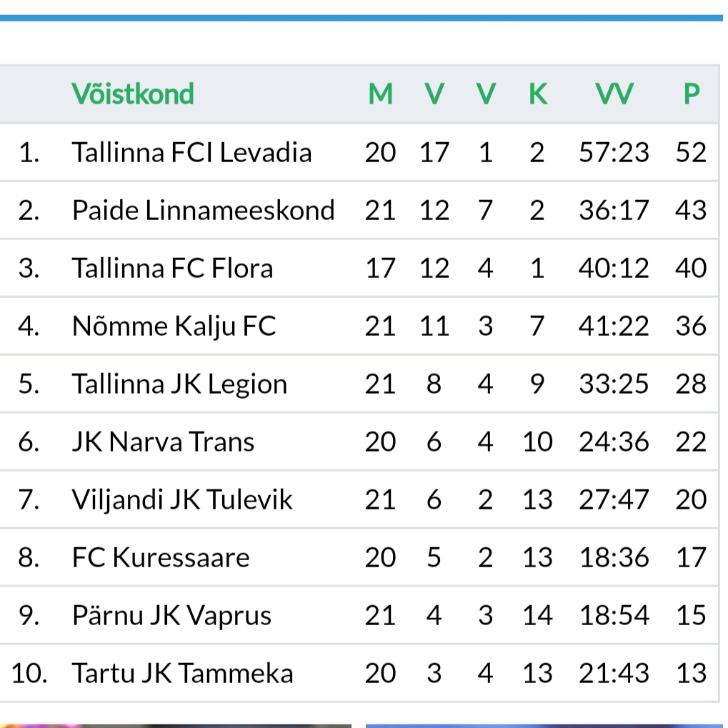Click the P points column header
Screen dimensions: 728x728
tap(692, 94)
